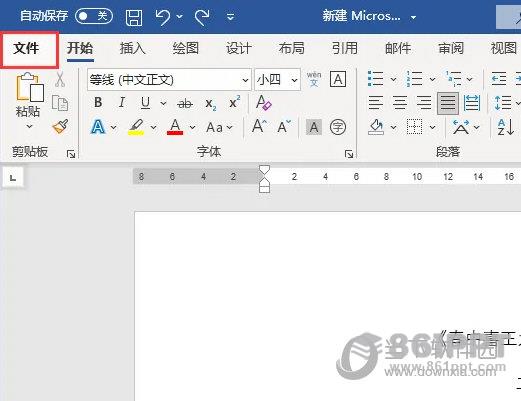The width and height of the screenshot is (521, 401).
Task: Apply yellow text highlight color
Action: pos(136,127)
